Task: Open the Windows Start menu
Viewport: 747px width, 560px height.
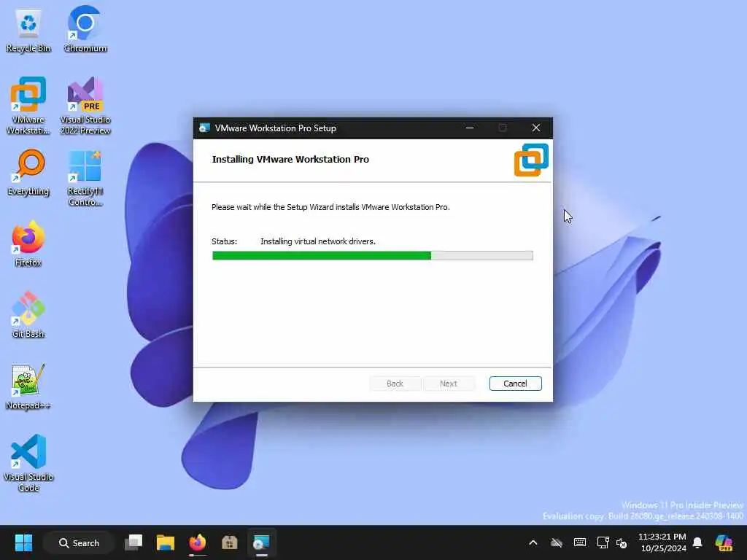Action: 23,542
